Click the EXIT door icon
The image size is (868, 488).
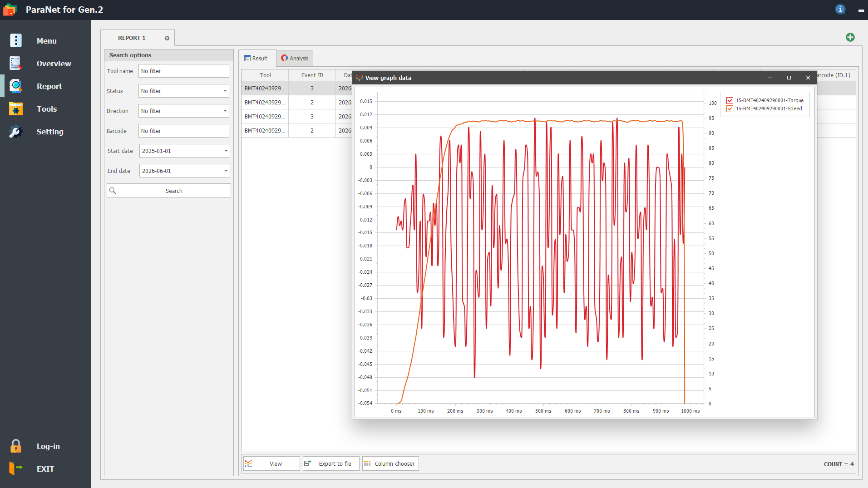coord(16,468)
